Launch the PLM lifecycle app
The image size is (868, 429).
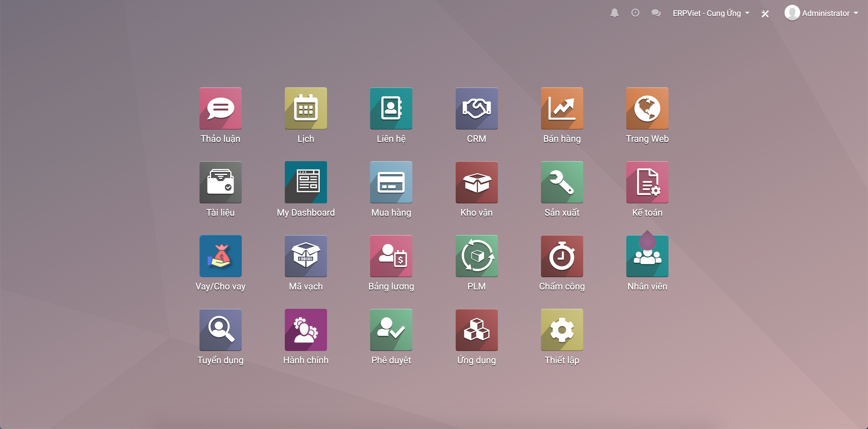476,256
